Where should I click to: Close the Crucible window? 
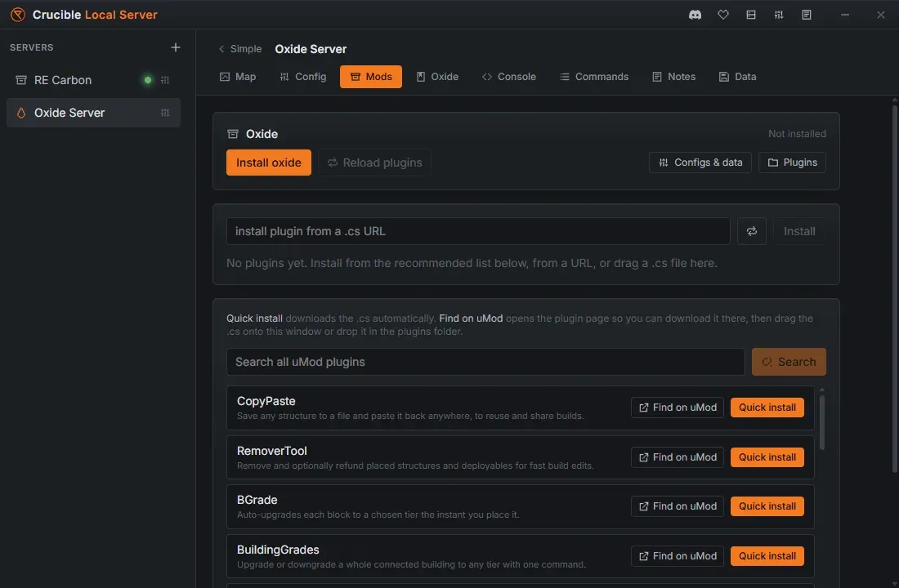pos(881,15)
